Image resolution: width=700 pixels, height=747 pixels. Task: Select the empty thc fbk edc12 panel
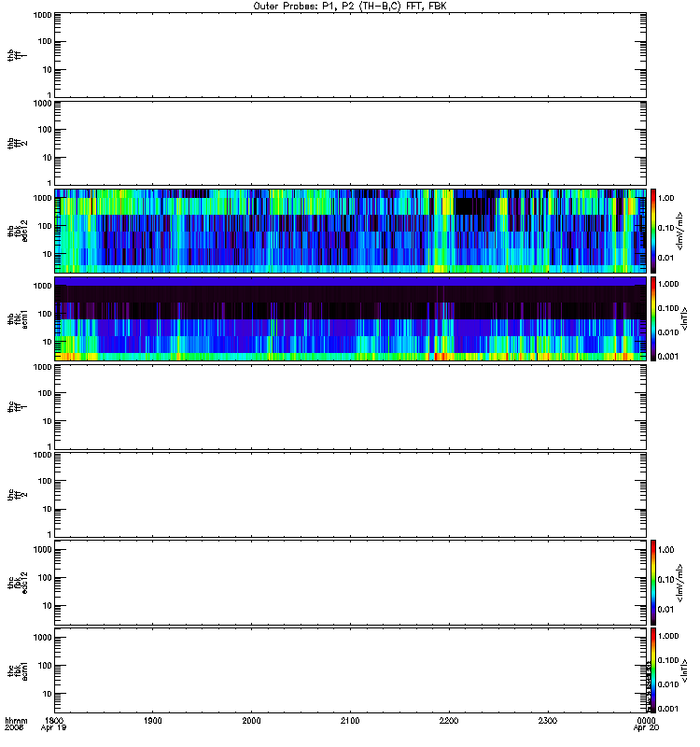351,583
